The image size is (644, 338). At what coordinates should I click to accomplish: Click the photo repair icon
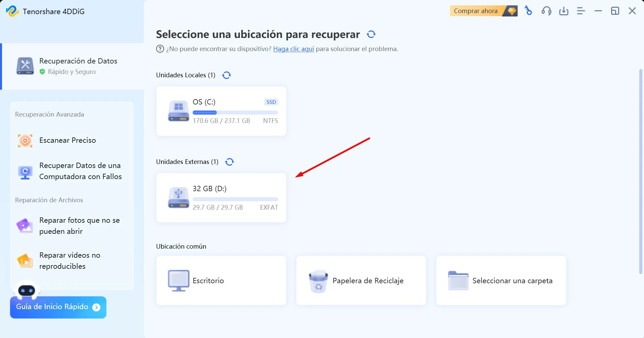point(25,226)
